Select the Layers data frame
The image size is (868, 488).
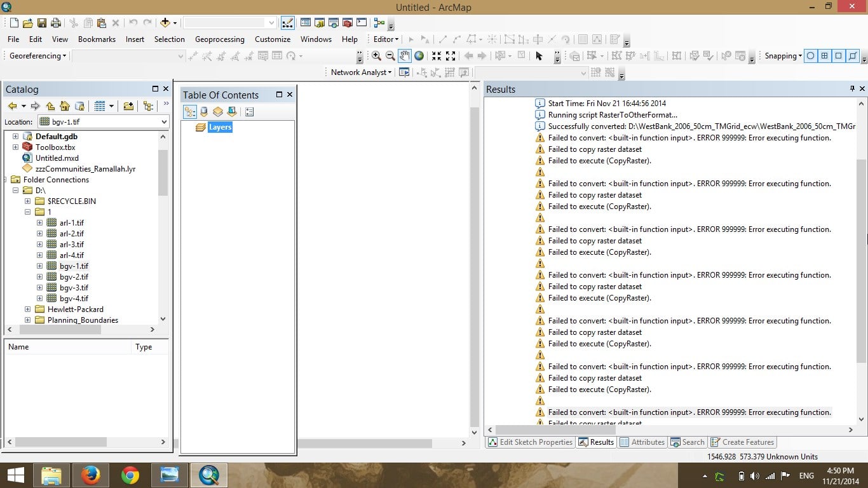[x=220, y=127]
